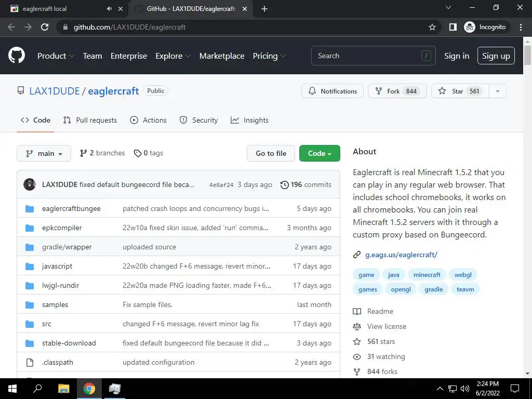Click the Go to file button
This screenshot has width=532, height=399.
(271, 153)
